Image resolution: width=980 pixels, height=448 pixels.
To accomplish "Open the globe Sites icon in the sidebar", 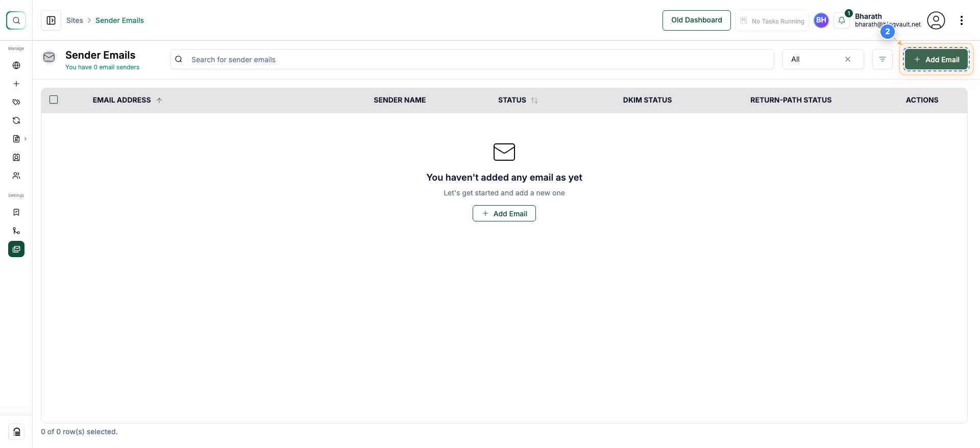I will click(16, 65).
